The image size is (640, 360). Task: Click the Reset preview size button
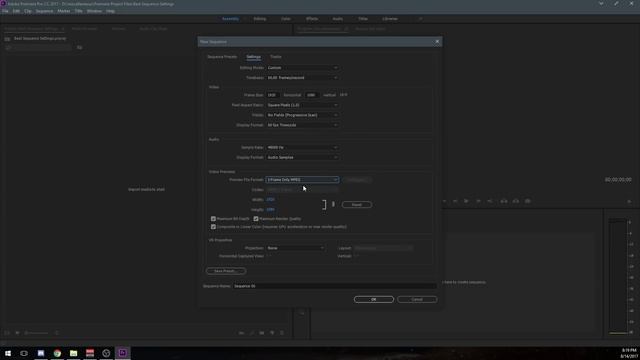[357, 204]
